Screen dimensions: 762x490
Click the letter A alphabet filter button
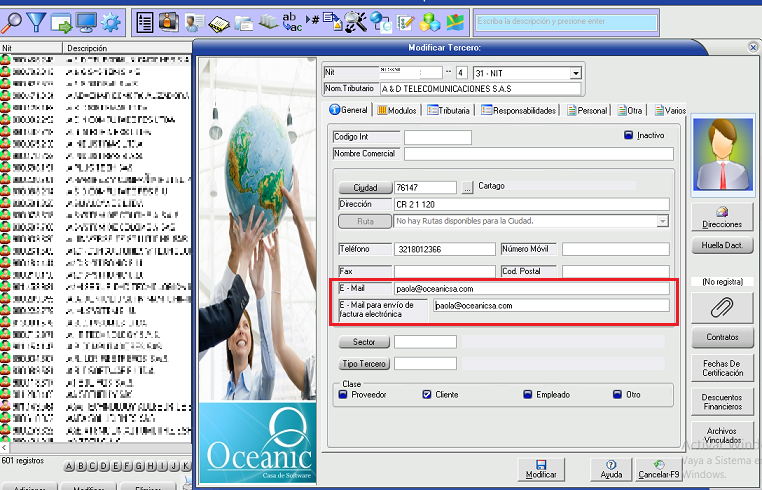[x=69, y=466]
